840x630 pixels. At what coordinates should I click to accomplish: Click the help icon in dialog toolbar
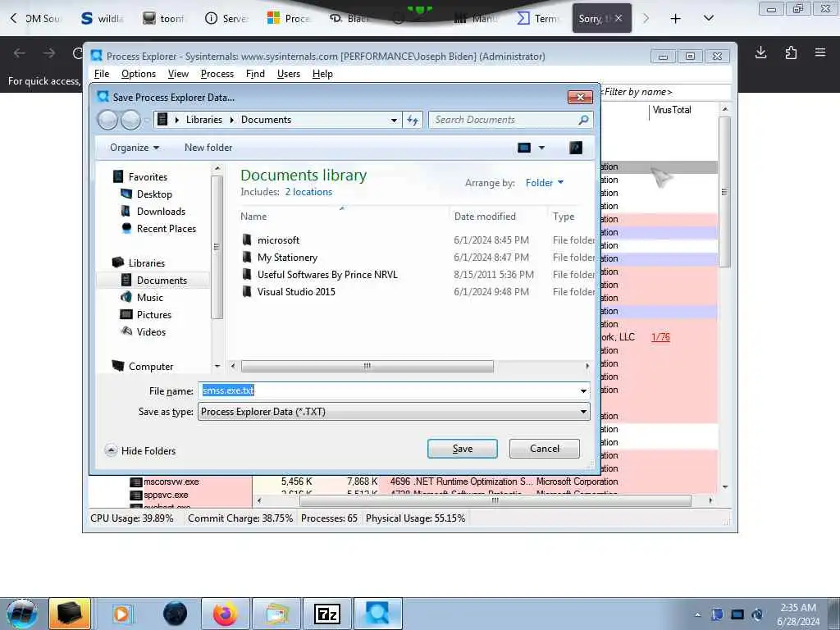(576, 148)
